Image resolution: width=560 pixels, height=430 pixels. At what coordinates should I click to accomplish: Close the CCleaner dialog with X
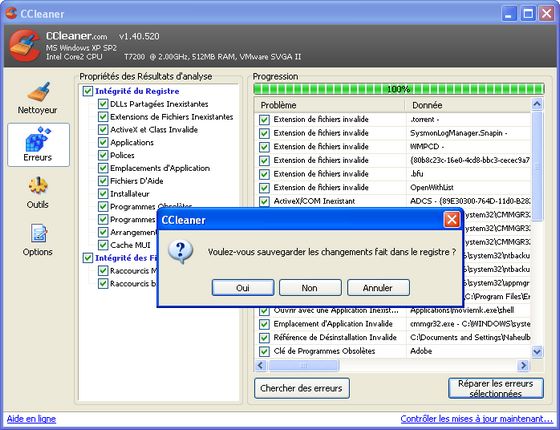[x=452, y=220]
